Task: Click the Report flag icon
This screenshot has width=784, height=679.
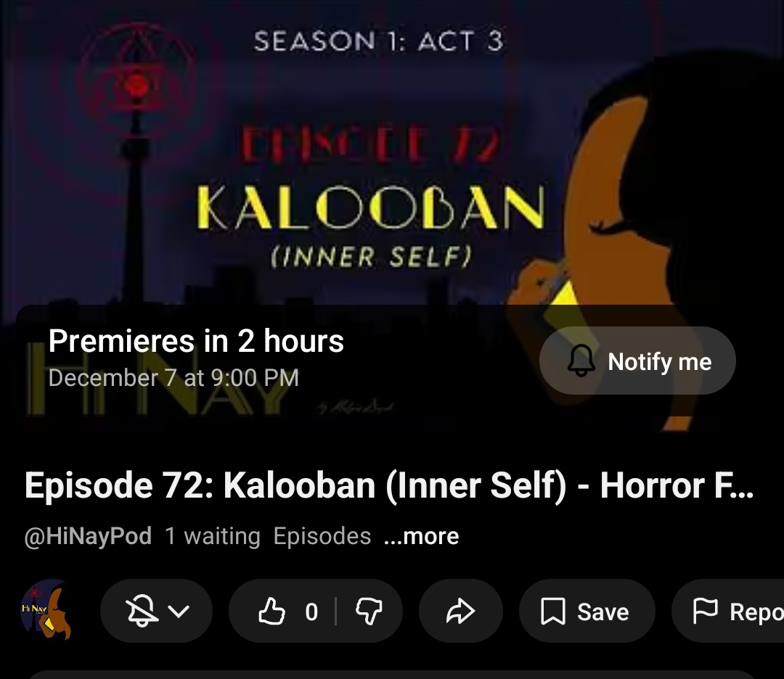Action: [705, 611]
